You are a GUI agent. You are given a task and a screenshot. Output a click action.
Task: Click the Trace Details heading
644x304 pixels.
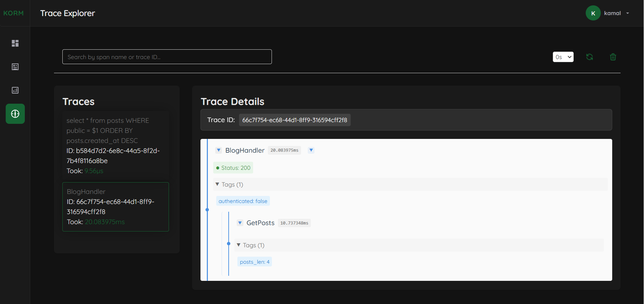232,101
